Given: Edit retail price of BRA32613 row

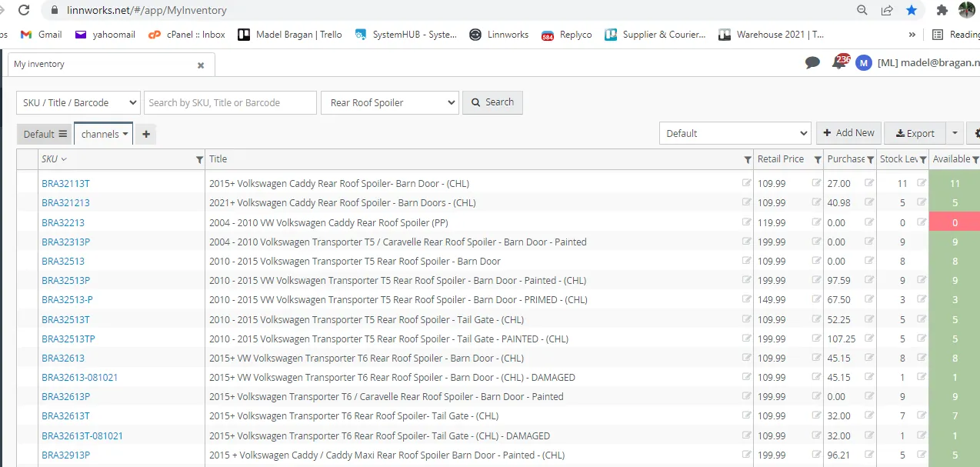Looking at the screenshot, I should tap(816, 357).
